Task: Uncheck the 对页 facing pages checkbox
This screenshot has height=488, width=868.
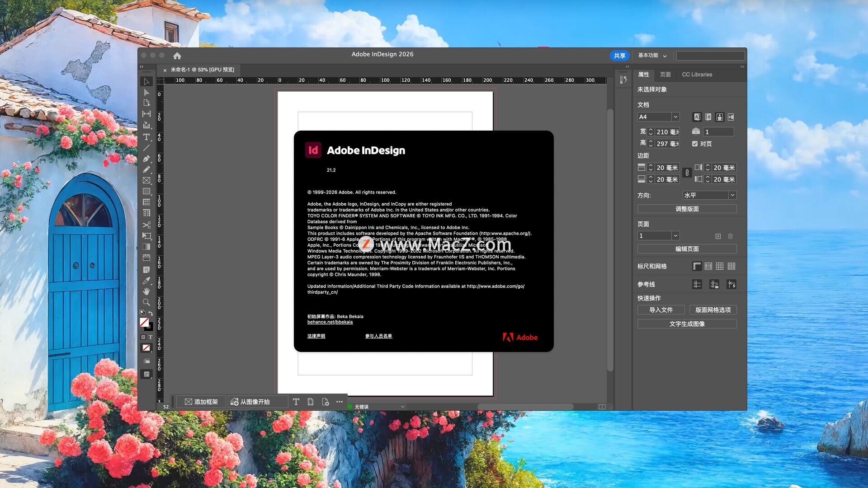Action: pyautogui.click(x=695, y=144)
